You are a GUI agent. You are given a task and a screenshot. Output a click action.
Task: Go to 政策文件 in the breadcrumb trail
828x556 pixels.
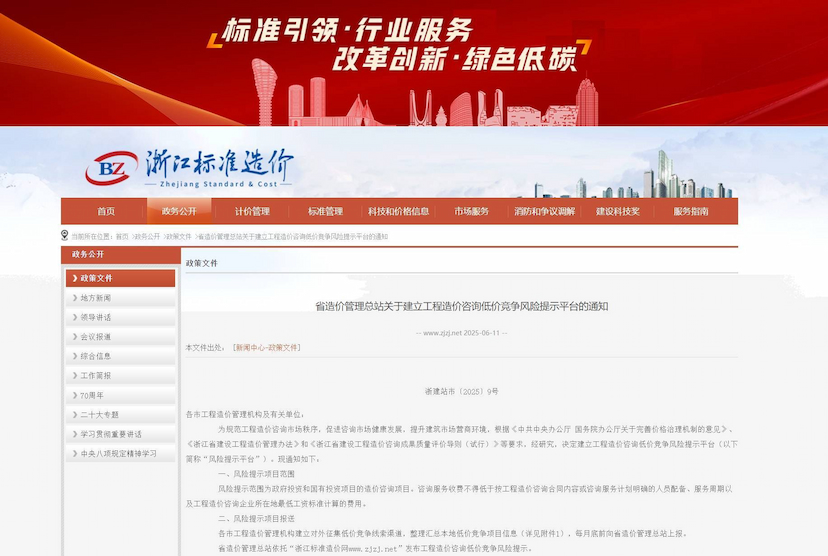click(x=179, y=237)
